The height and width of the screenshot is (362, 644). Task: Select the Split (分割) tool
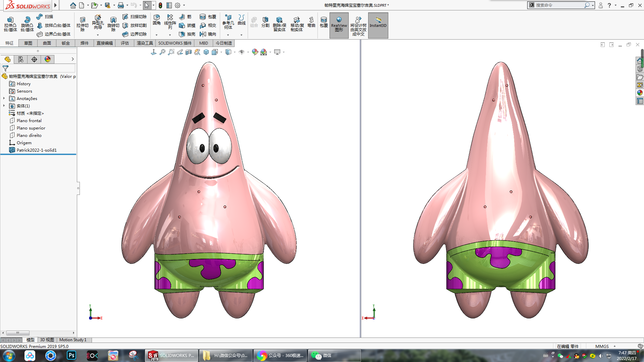pyautogui.click(x=265, y=22)
